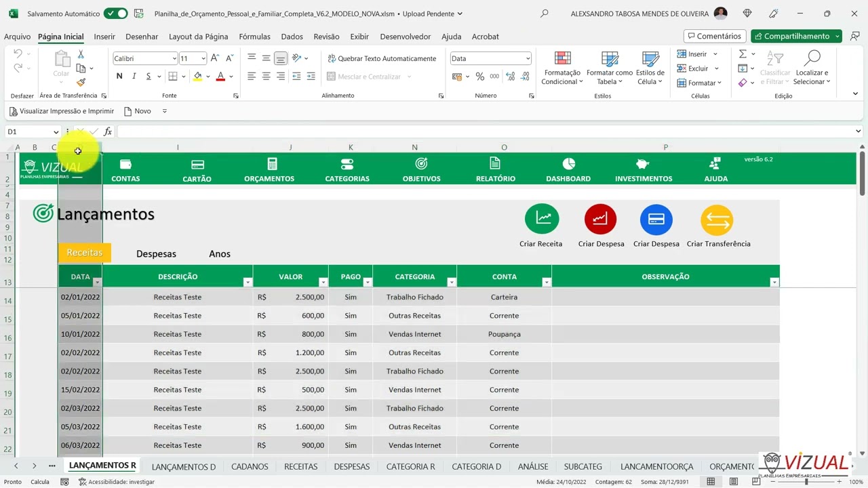Click the borders icon
This screenshot has width=868, height=488.
[173, 77]
